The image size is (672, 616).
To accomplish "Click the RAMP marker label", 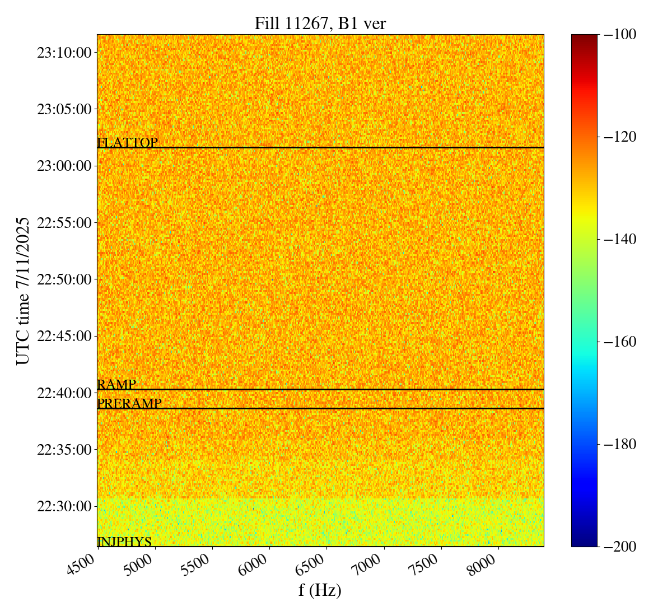I will pos(116,384).
